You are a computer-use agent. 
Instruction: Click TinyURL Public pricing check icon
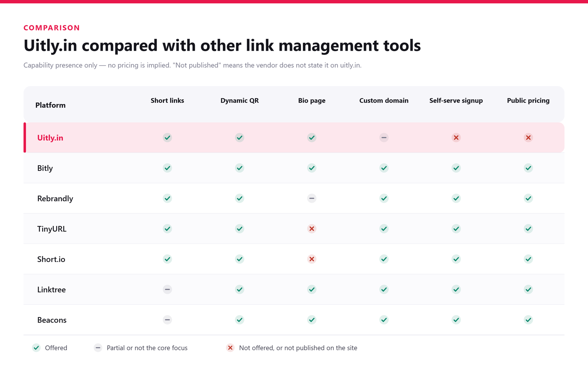(x=528, y=229)
